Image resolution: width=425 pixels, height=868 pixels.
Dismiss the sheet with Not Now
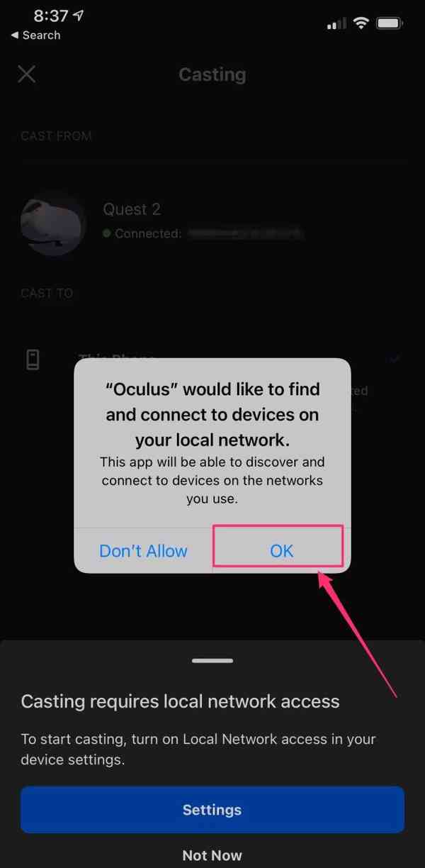click(212, 855)
